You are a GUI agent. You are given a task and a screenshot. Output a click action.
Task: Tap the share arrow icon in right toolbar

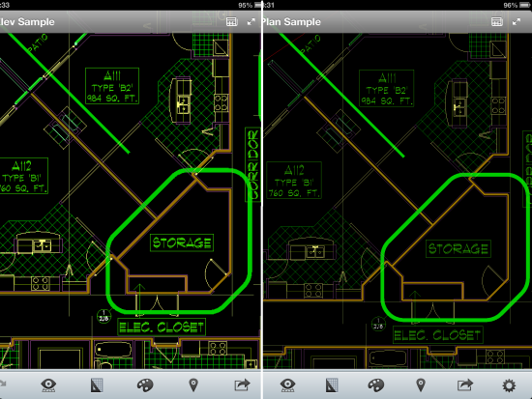click(x=465, y=385)
